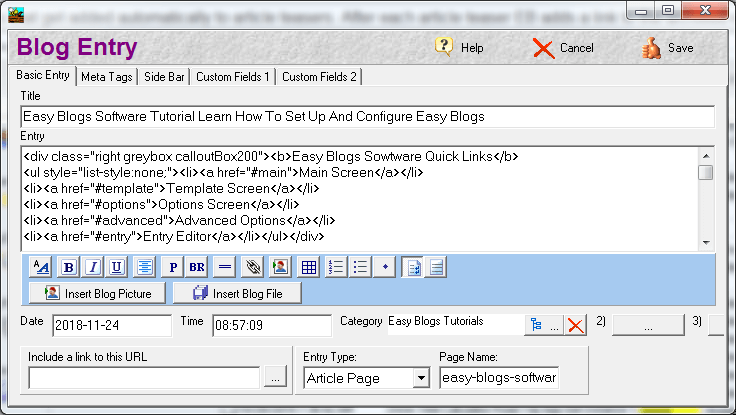Viewport: 736px width, 415px height.
Task: Remove category with the red X
Action: coord(576,325)
